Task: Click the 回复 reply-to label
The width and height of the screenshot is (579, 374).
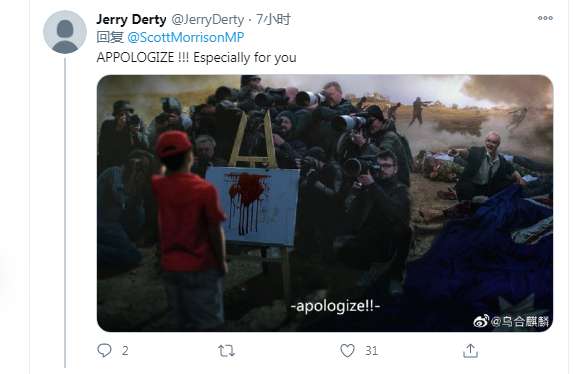Action: [110, 37]
